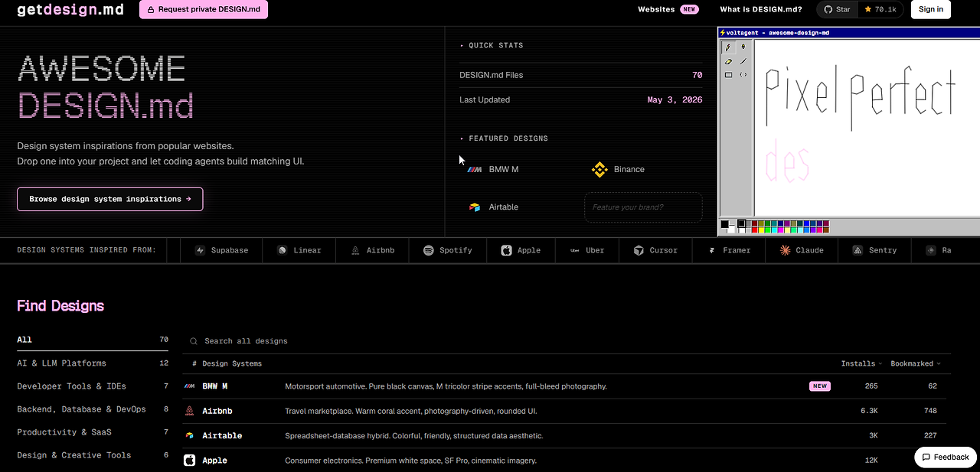Open the Uber design system chip
This screenshot has height=472, width=980.
(x=586, y=250)
